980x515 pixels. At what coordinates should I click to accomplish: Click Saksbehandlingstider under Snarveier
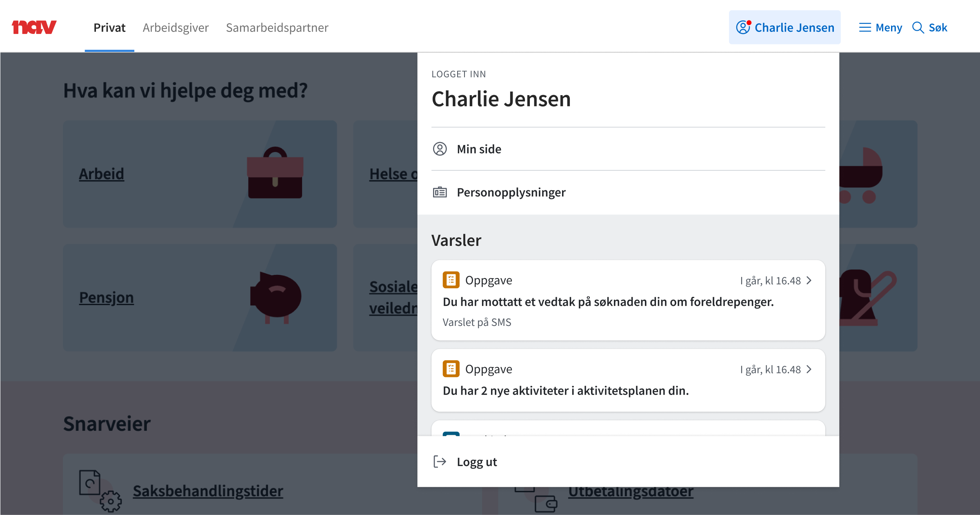click(208, 491)
